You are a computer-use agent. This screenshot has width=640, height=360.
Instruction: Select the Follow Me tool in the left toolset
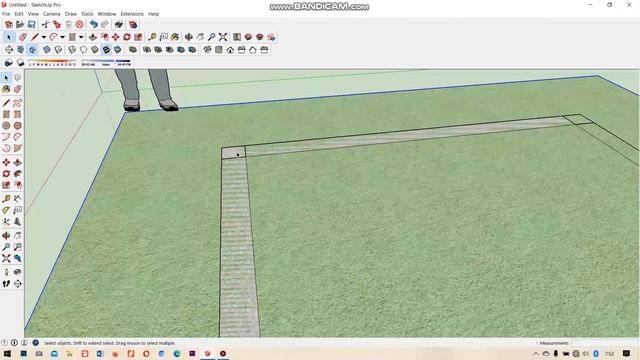(x=18, y=174)
